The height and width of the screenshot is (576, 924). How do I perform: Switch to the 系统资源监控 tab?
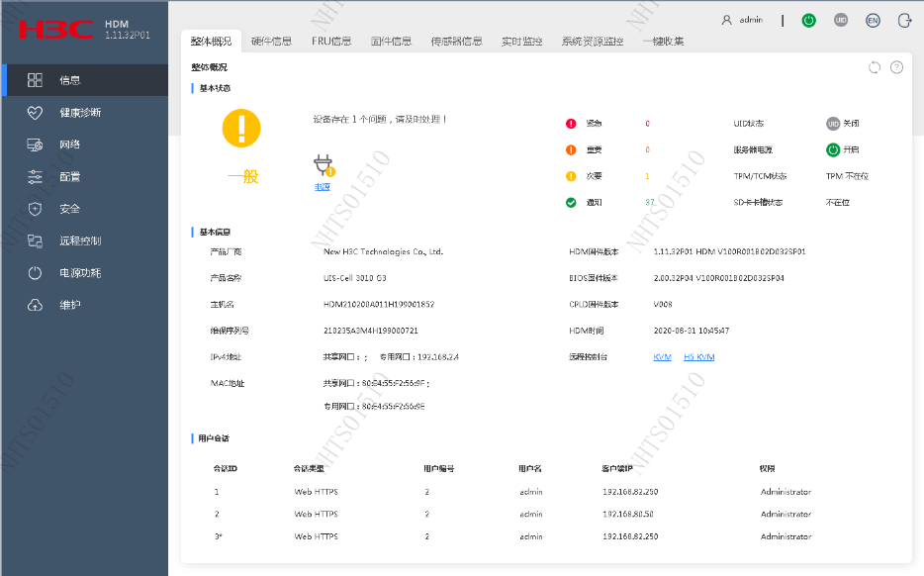(593, 42)
